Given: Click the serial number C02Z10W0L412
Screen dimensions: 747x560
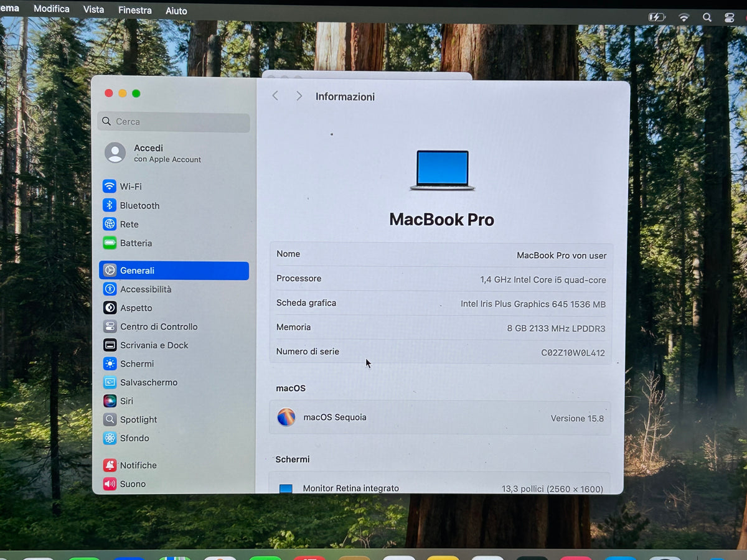Looking at the screenshot, I should click(x=573, y=353).
